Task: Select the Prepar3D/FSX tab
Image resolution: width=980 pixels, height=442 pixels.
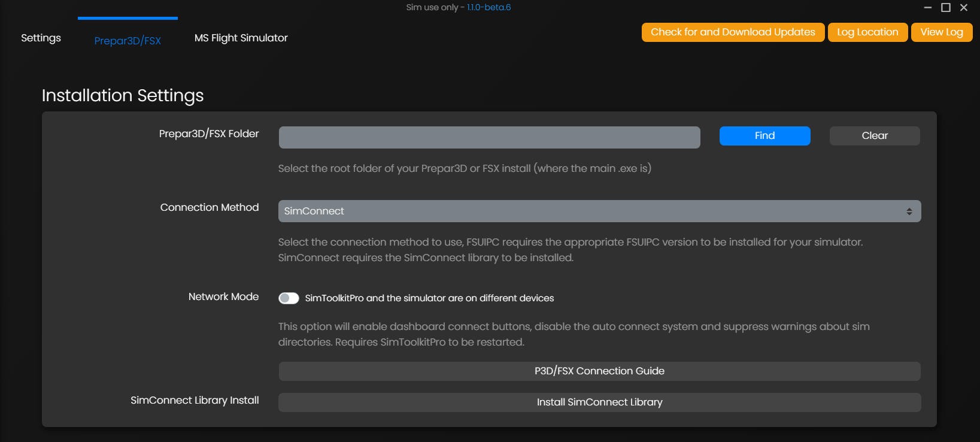Action: click(128, 41)
